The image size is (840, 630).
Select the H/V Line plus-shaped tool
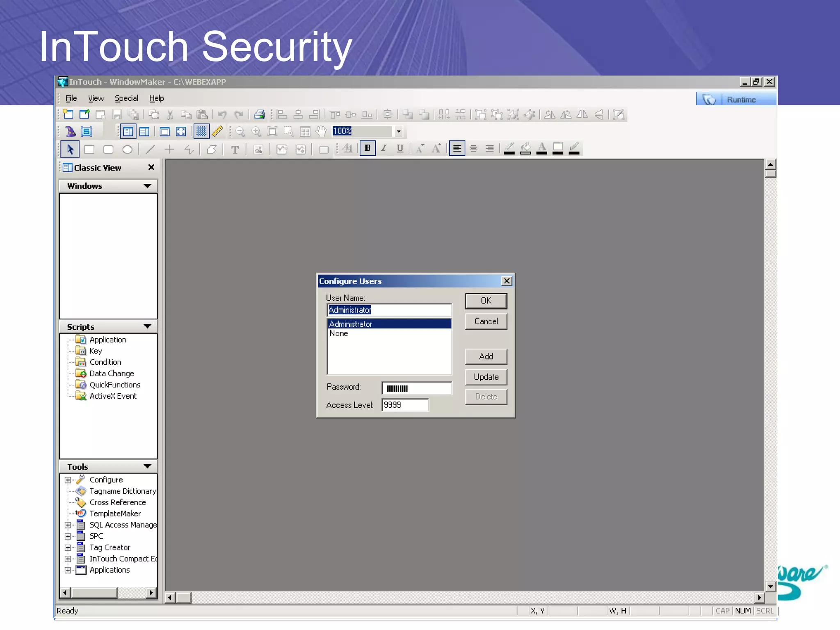tap(169, 149)
